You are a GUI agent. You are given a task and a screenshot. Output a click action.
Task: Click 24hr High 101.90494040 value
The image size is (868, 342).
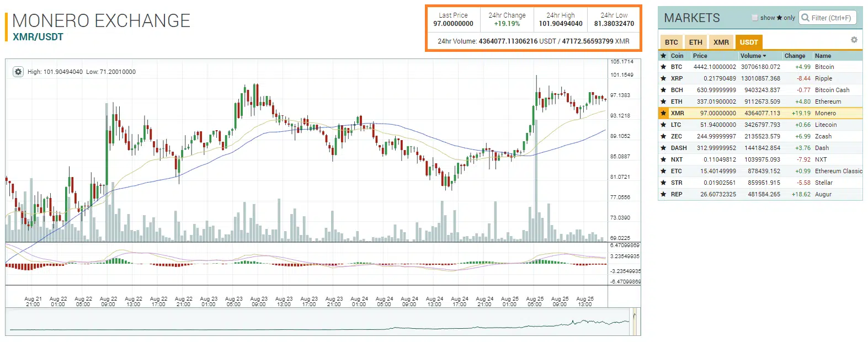[x=561, y=24]
